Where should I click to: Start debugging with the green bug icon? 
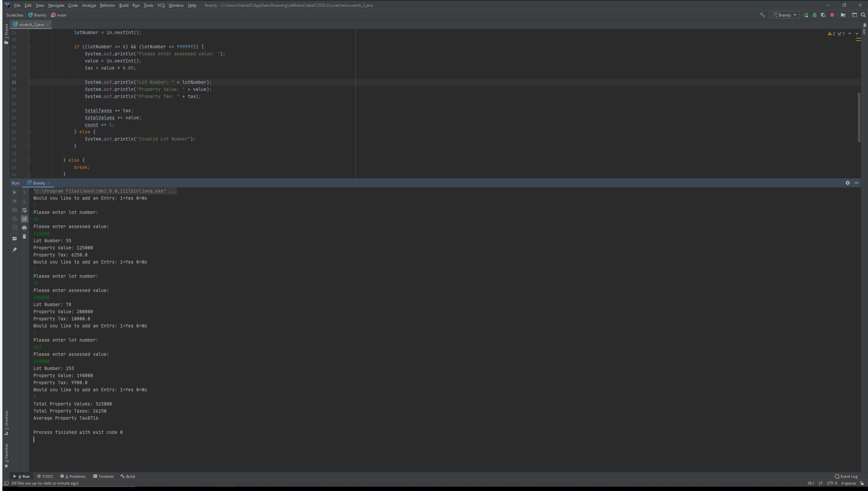tap(815, 15)
